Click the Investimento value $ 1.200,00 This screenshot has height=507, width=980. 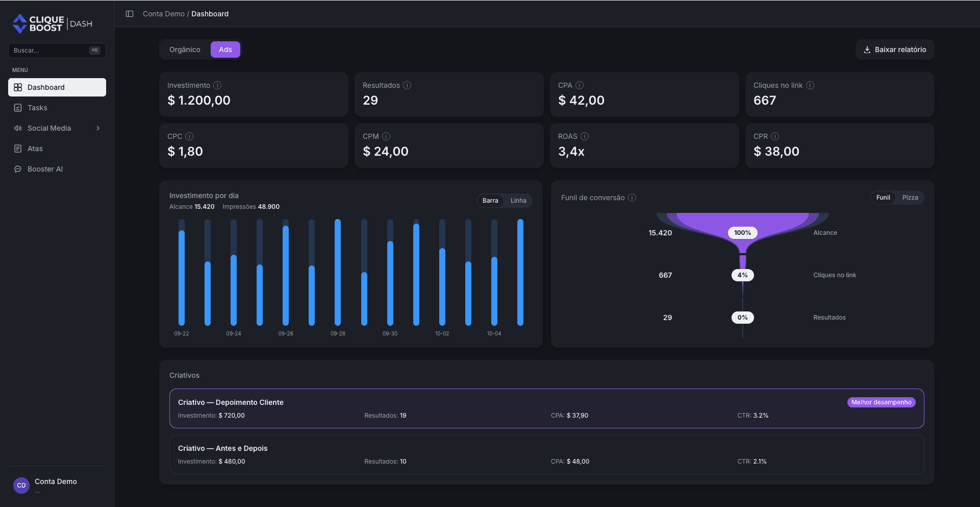(x=199, y=101)
